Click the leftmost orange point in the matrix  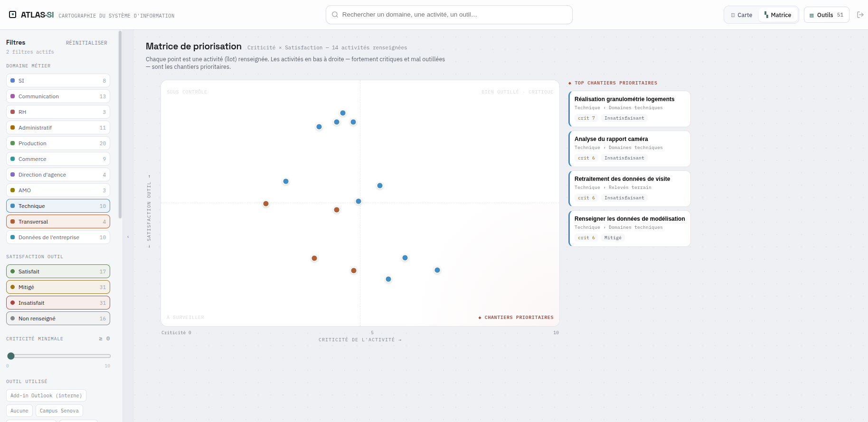(266, 204)
